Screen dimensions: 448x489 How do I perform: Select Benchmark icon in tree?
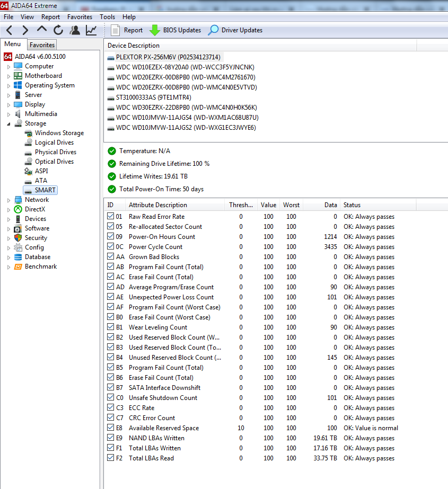18,266
